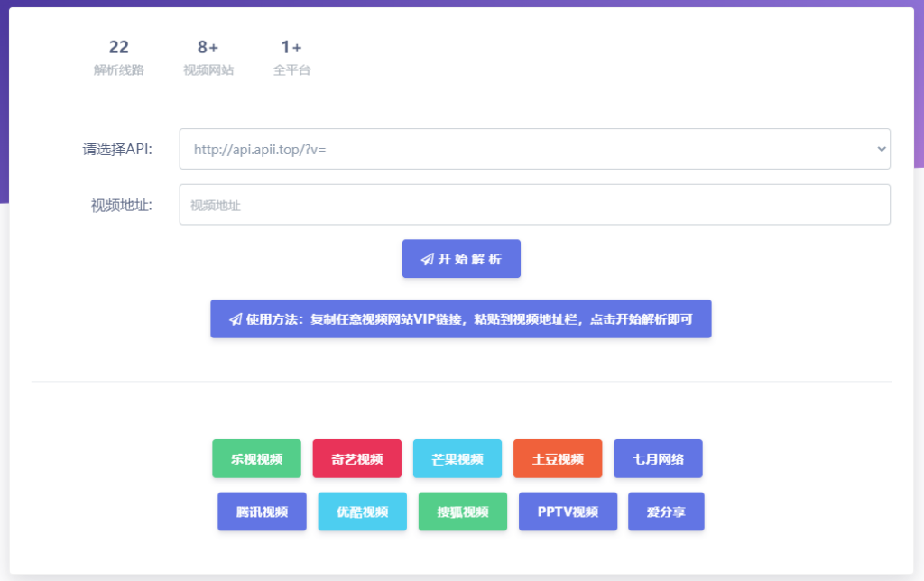Select the PPTV视频 button
This screenshot has width=924, height=581.
(568, 512)
